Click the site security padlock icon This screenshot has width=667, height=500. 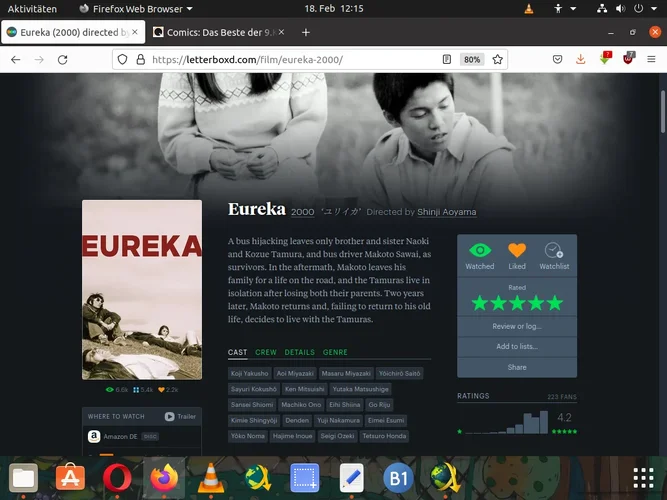tap(140, 60)
